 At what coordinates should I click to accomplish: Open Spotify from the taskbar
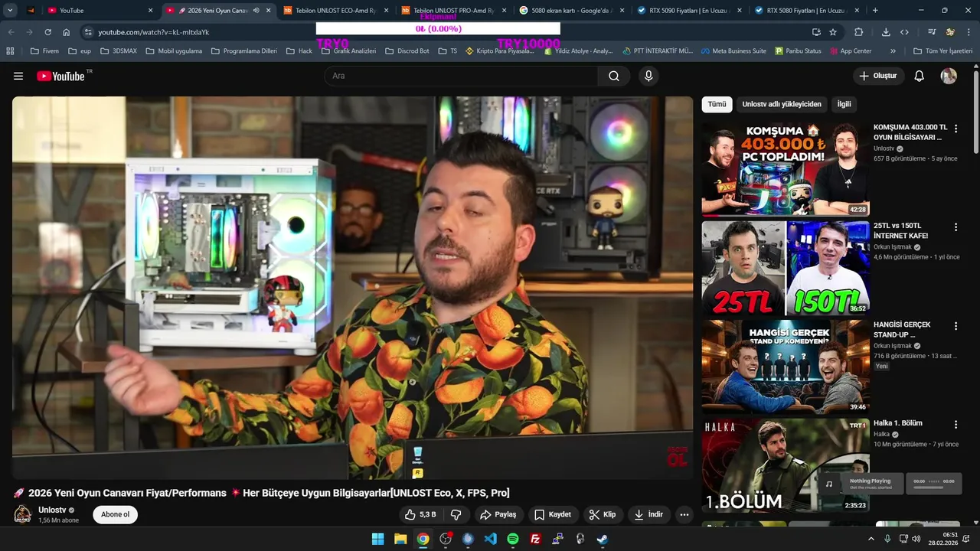pos(513,539)
